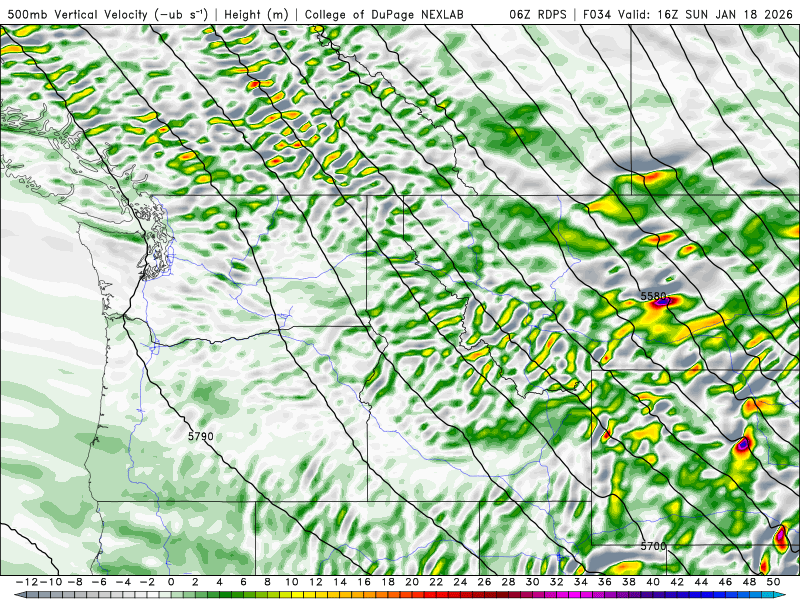The image size is (800, 600).
Task: Click the '500mb Vertical Velocity' title text
Action: (77, 14)
